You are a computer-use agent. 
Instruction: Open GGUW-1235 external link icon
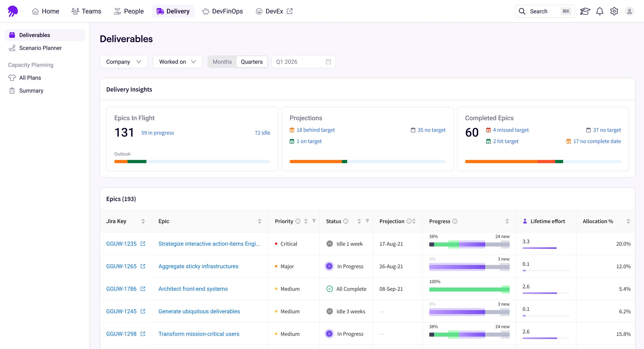point(143,244)
